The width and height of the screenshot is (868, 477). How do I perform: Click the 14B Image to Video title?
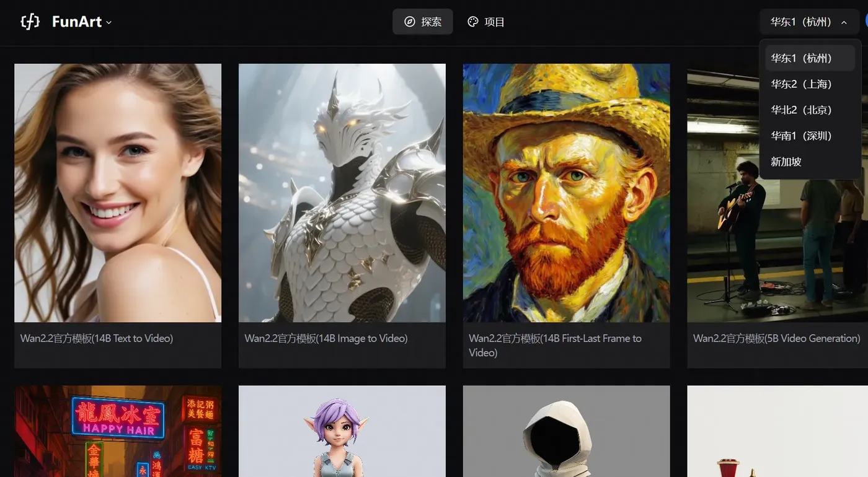pyautogui.click(x=326, y=339)
